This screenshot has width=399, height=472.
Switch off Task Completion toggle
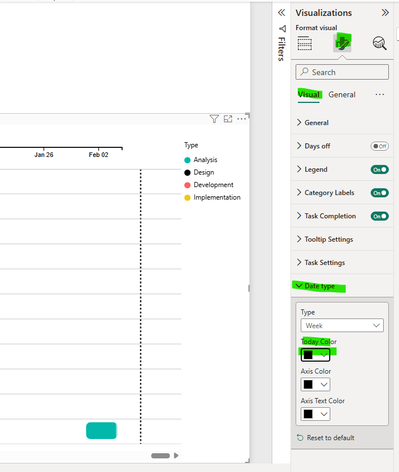tap(379, 216)
